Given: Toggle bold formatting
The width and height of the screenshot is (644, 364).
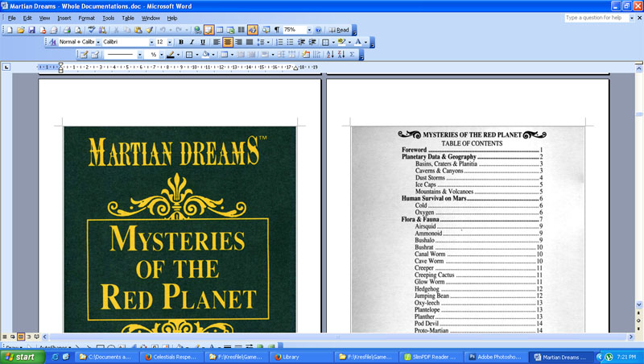Looking at the screenshot, I should pyautogui.click(x=181, y=42).
